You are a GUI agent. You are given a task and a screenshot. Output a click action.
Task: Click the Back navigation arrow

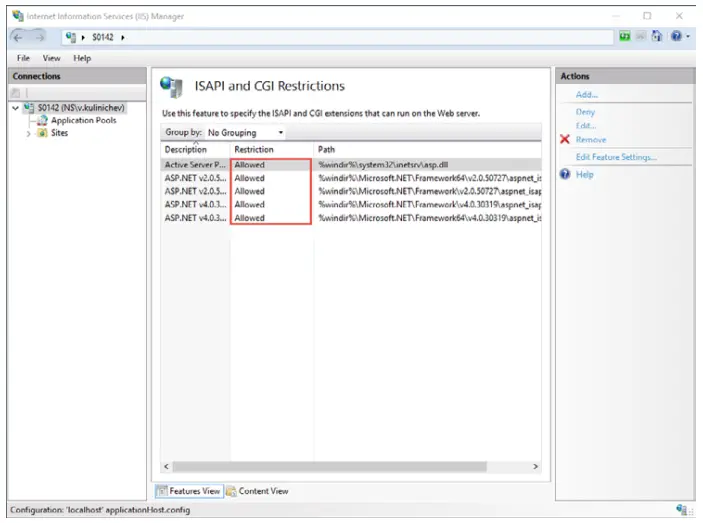point(18,38)
